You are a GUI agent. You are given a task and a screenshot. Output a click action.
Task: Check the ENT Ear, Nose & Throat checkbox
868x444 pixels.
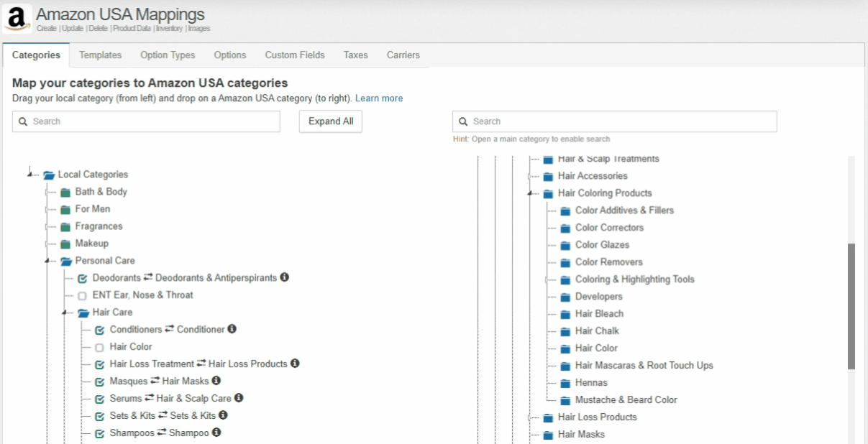pyautogui.click(x=82, y=295)
